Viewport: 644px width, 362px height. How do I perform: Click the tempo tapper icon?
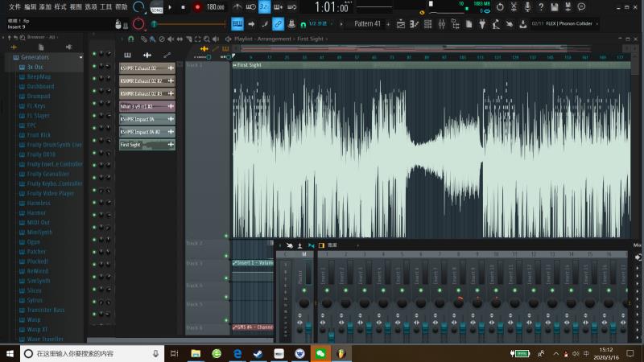(x=496, y=24)
